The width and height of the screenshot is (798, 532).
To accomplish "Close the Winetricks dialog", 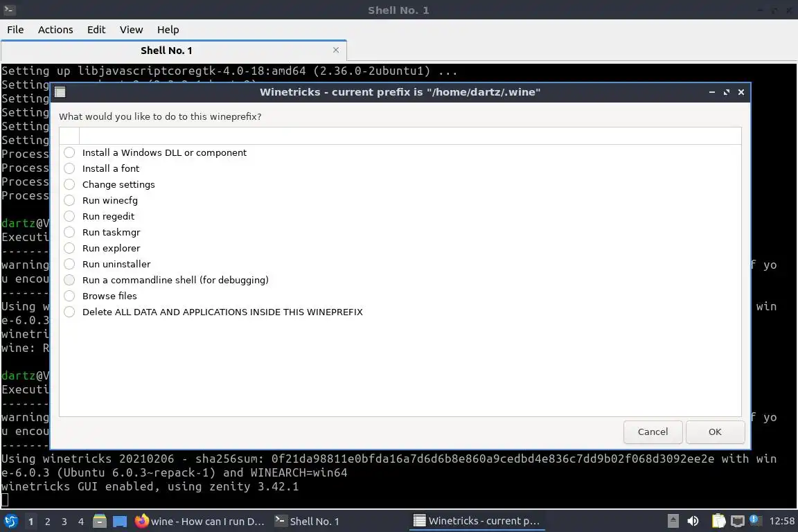I will tap(741, 92).
